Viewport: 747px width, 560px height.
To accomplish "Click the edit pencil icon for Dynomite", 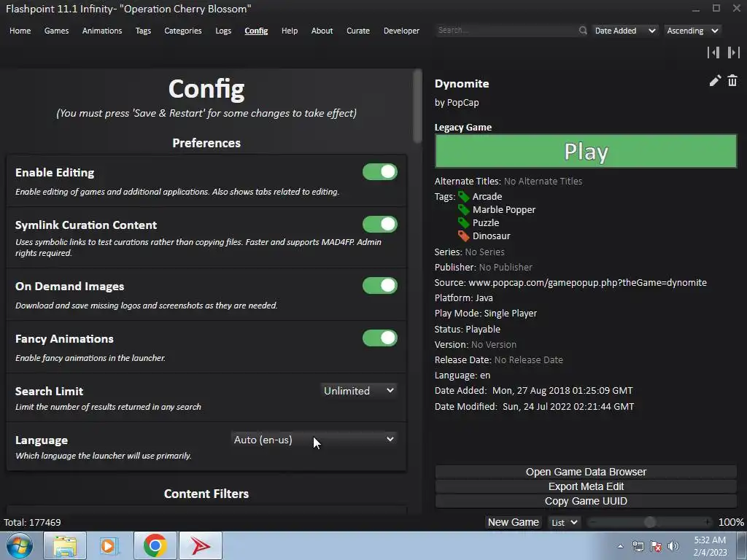I will pyautogui.click(x=715, y=81).
